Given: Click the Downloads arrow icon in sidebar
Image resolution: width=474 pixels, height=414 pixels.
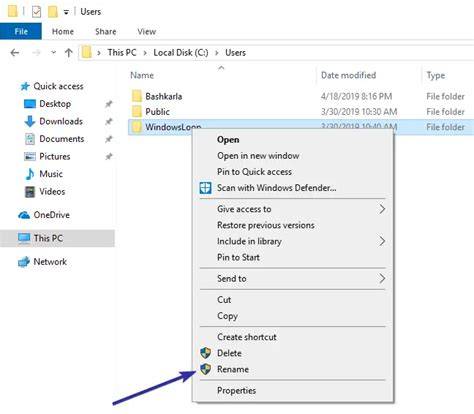Looking at the screenshot, I should point(30,121).
